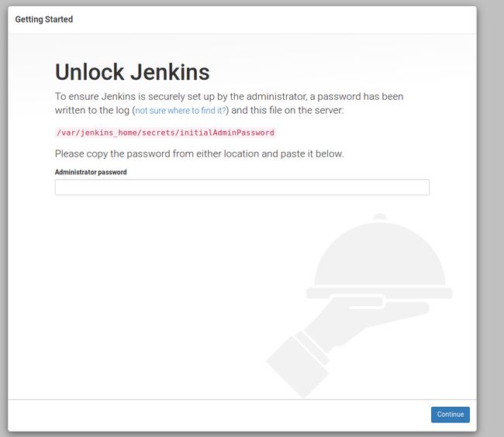Open the 'not sure where to find it?' link

(x=181, y=111)
